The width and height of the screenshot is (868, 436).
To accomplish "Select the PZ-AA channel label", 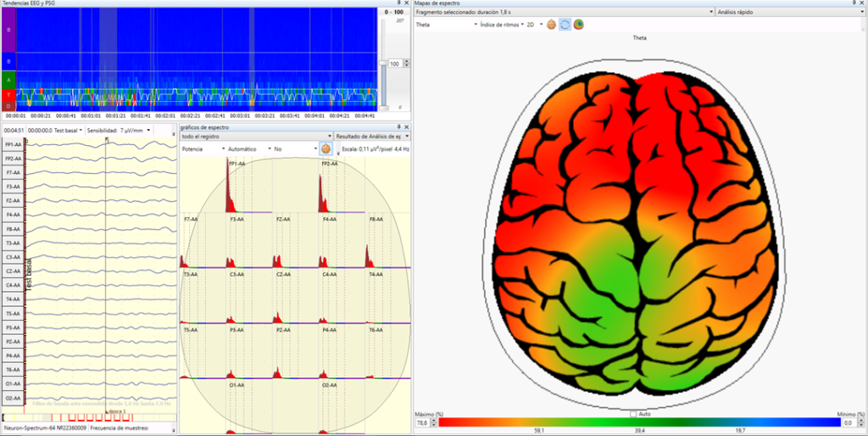I will pos(13,341).
